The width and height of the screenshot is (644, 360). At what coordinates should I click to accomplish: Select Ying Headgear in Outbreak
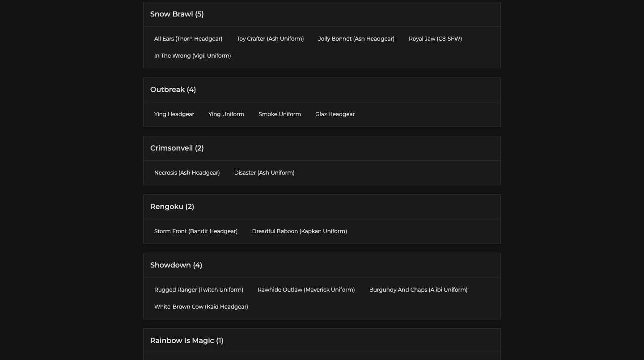click(x=174, y=114)
